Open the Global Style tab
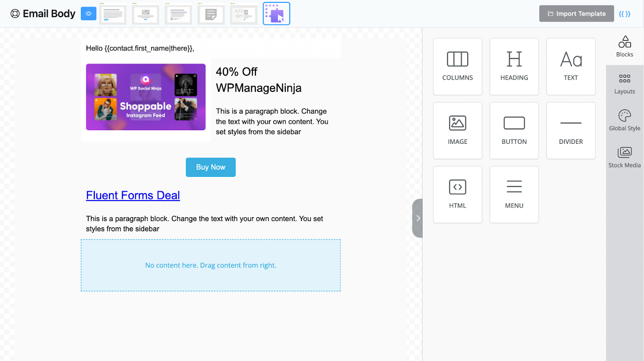Image resolution: width=644 pixels, height=361 pixels. [625, 120]
